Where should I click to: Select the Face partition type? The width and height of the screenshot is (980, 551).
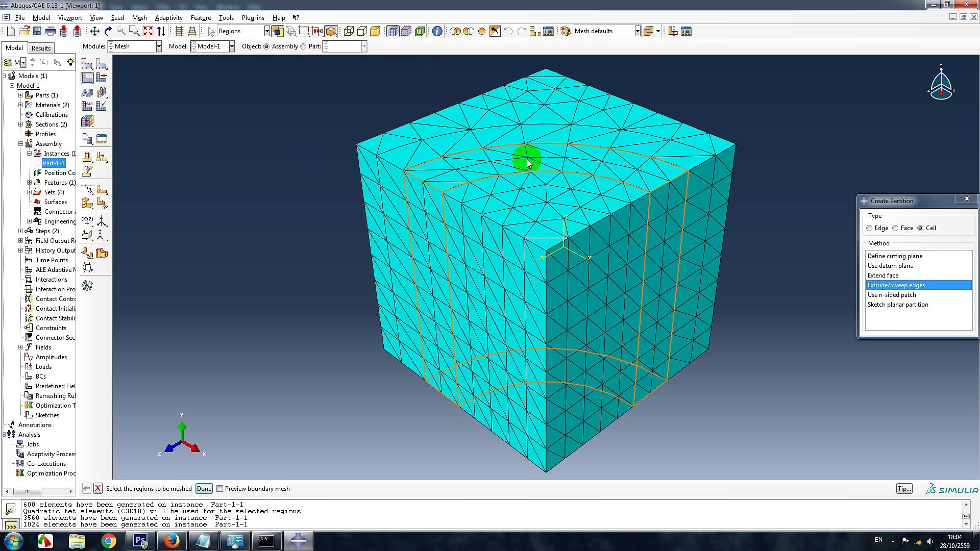tap(896, 228)
